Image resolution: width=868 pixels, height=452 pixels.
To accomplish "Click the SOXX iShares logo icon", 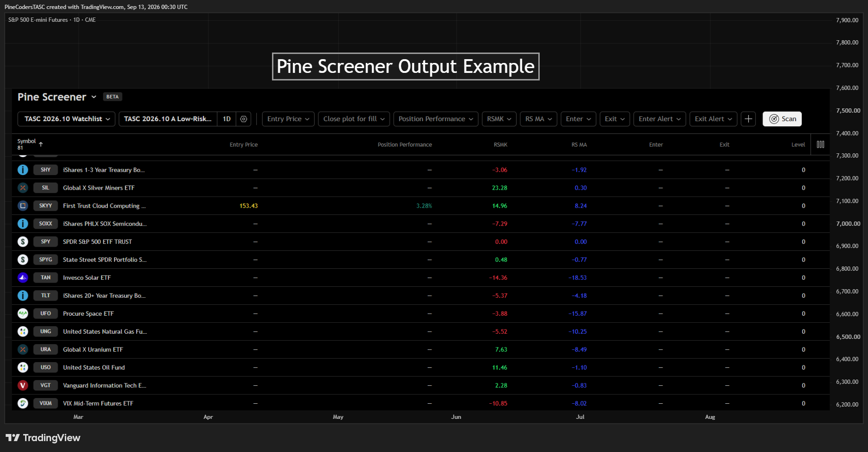I will [23, 224].
